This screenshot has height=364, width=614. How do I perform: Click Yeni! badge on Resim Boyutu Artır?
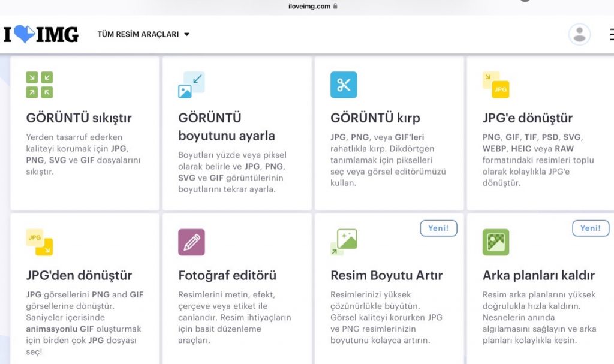click(438, 228)
